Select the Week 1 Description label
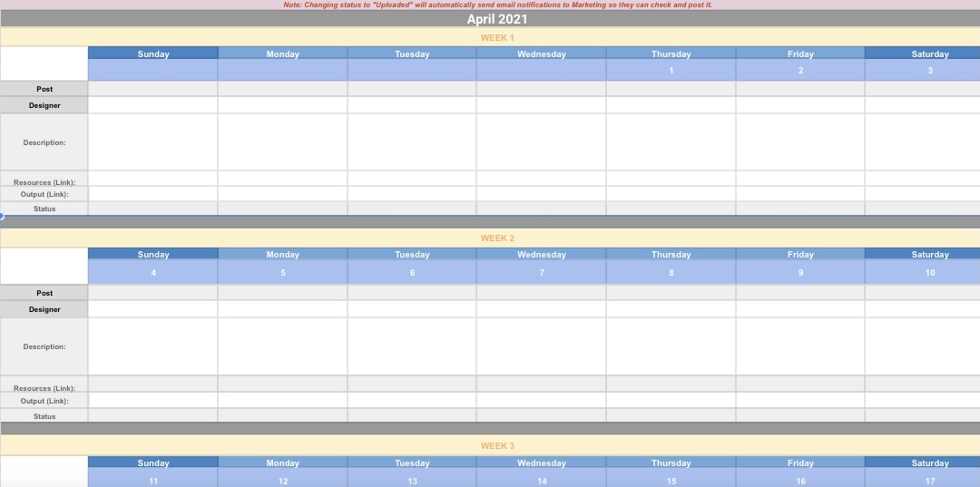The width and height of the screenshot is (980, 487). tap(44, 142)
